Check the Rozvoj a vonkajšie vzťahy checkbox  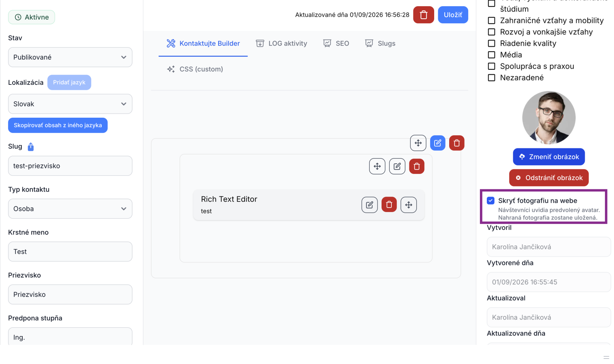click(x=492, y=32)
